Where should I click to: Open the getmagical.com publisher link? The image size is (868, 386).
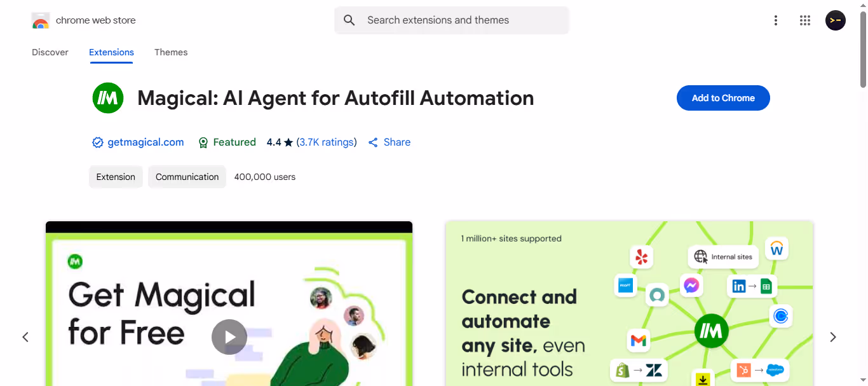(x=146, y=142)
